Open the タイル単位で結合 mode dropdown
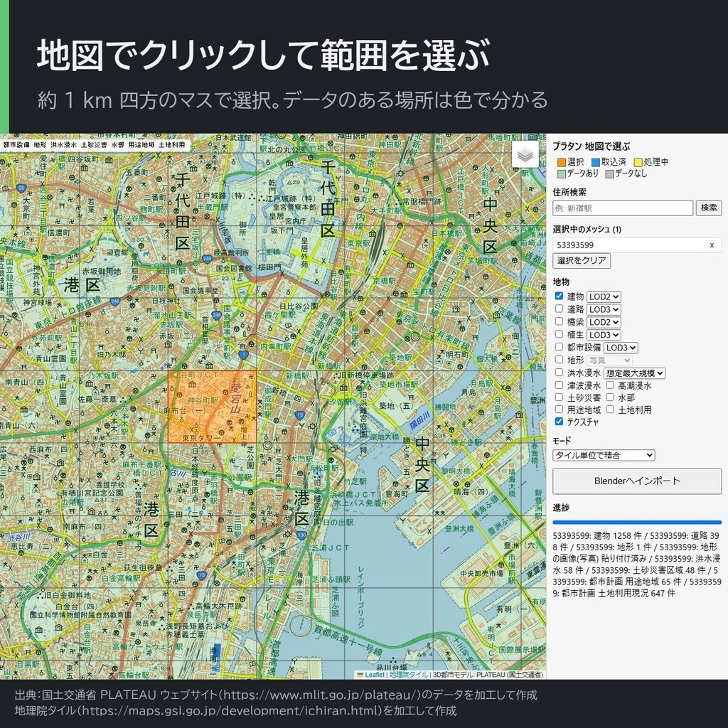Image resolution: width=728 pixels, height=728 pixels. click(x=604, y=455)
